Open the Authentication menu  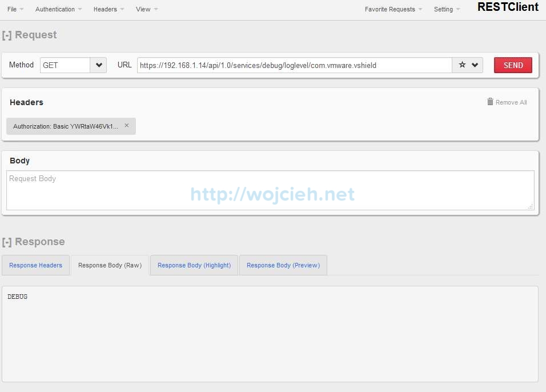coord(58,9)
